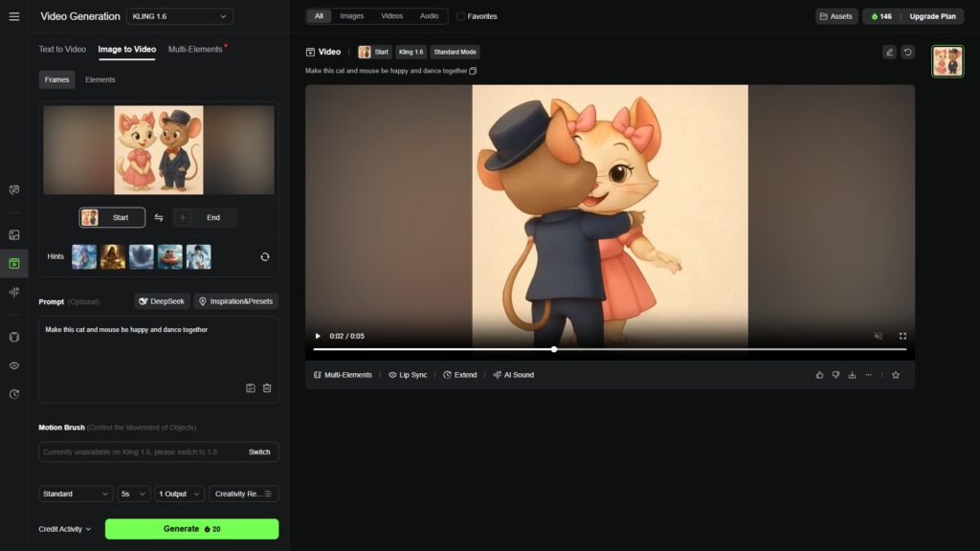
Task: Download the generated video
Action: (x=852, y=375)
